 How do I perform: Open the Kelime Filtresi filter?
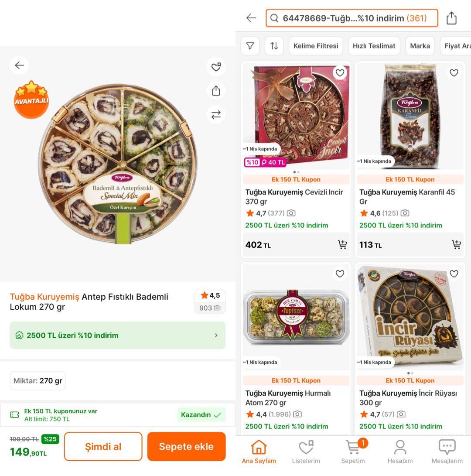316,46
